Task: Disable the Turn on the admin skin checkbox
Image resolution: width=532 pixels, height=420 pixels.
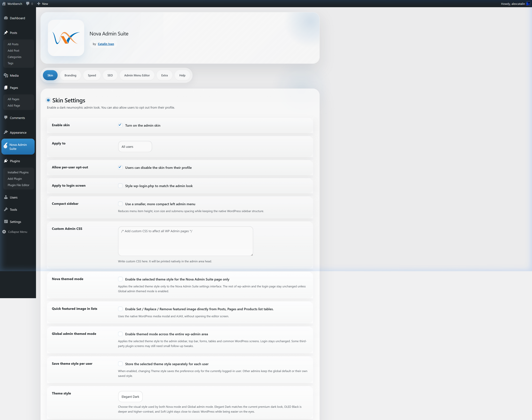Action: [120, 125]
